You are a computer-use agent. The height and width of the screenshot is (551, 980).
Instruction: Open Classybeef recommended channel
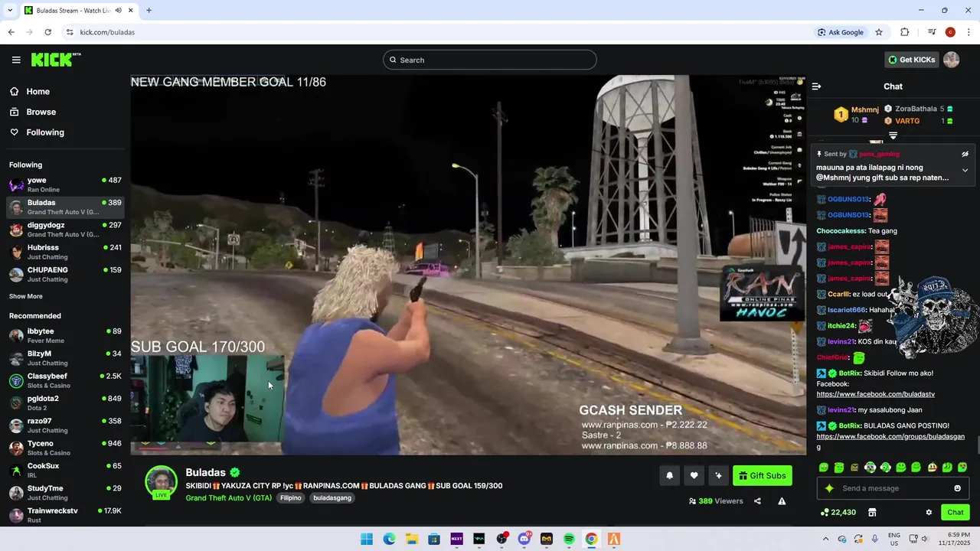click(65, 380)
